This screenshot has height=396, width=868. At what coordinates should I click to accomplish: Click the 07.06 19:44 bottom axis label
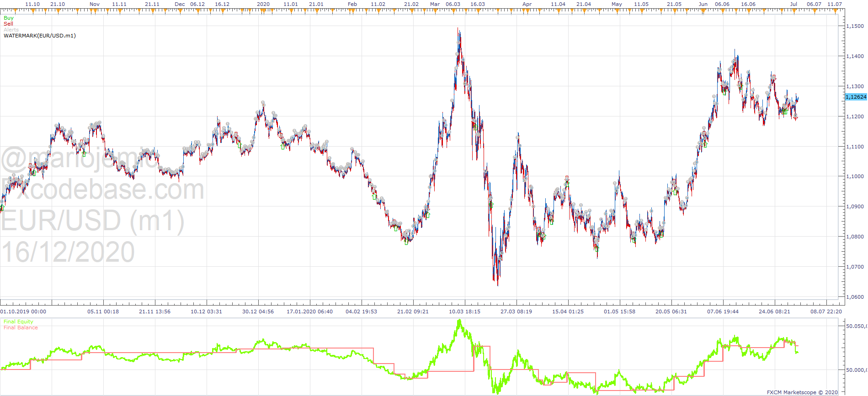coord(723,312)
